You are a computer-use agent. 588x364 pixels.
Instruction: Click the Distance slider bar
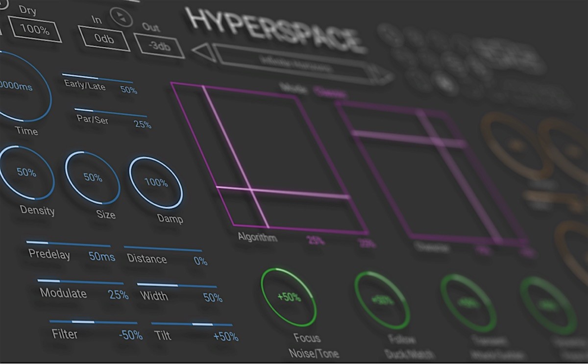[x=163, y=249]
